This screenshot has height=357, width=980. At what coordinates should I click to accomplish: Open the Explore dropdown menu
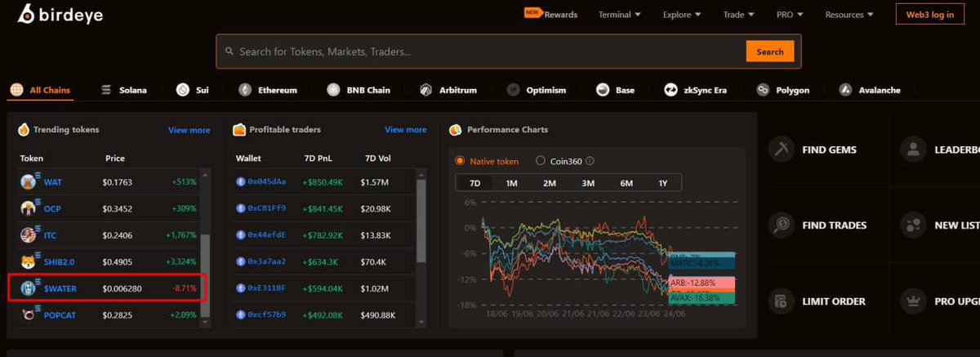pos(682,14)
